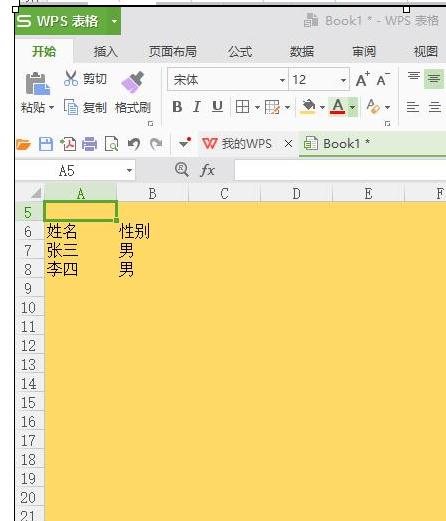Click the undo arrow

pyautogui.click(x=134, y=144)
